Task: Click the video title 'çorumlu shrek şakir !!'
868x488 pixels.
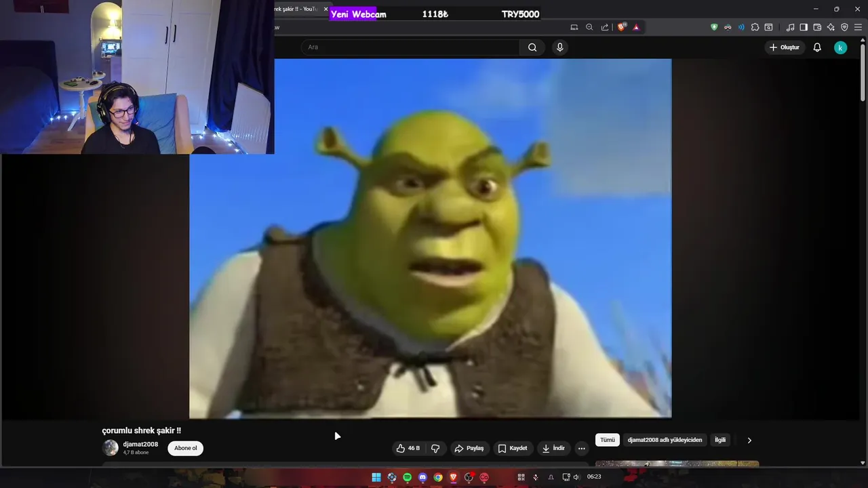Action: [x=141, y=430]
